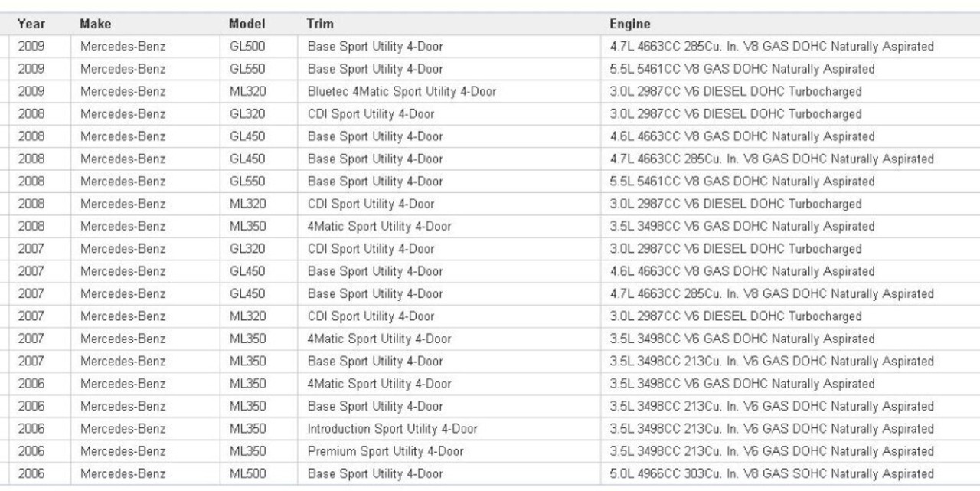Select the Trim column header

(x=320, y=24)
